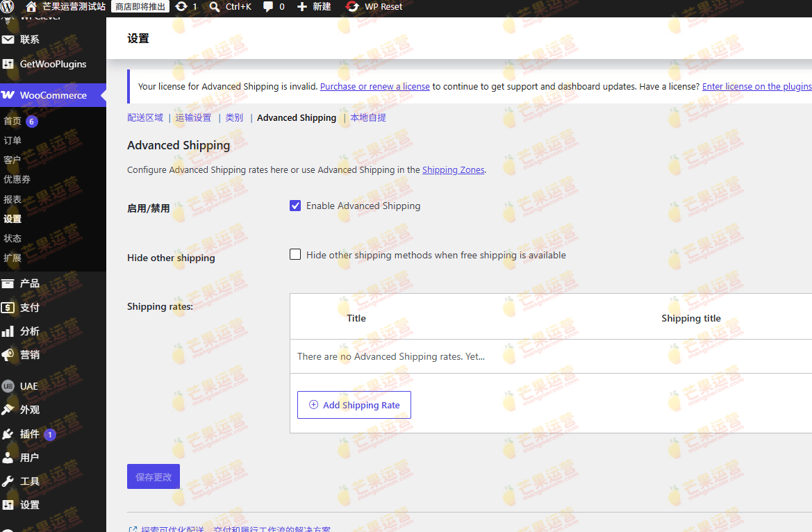Open WooCommerce 状态 submenu item

tap(13, 238)
